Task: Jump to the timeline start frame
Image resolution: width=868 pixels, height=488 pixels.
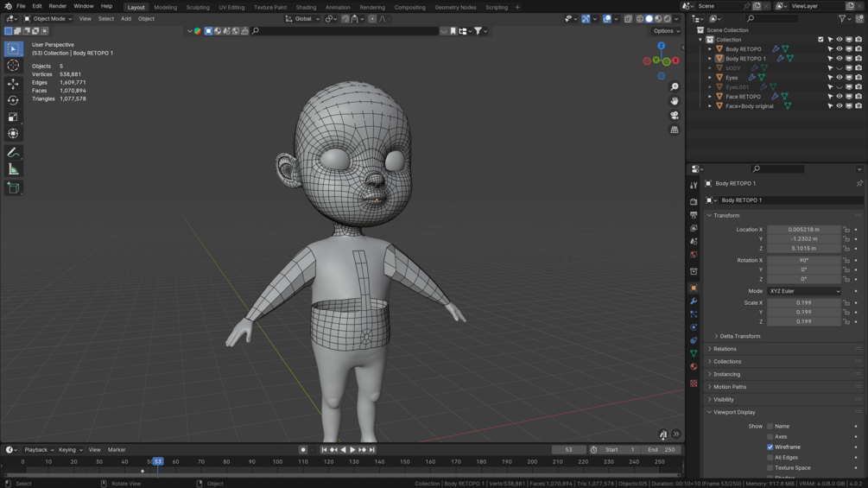Action: [x=324, y=450]
